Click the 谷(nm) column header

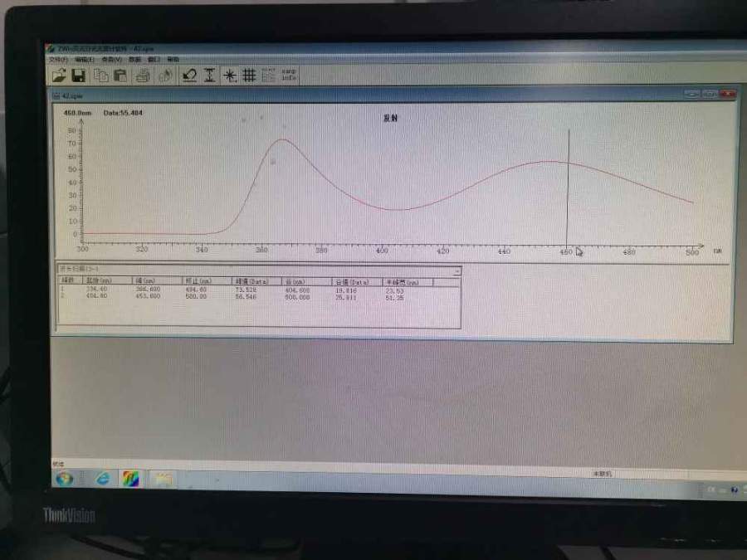[307, 281]
